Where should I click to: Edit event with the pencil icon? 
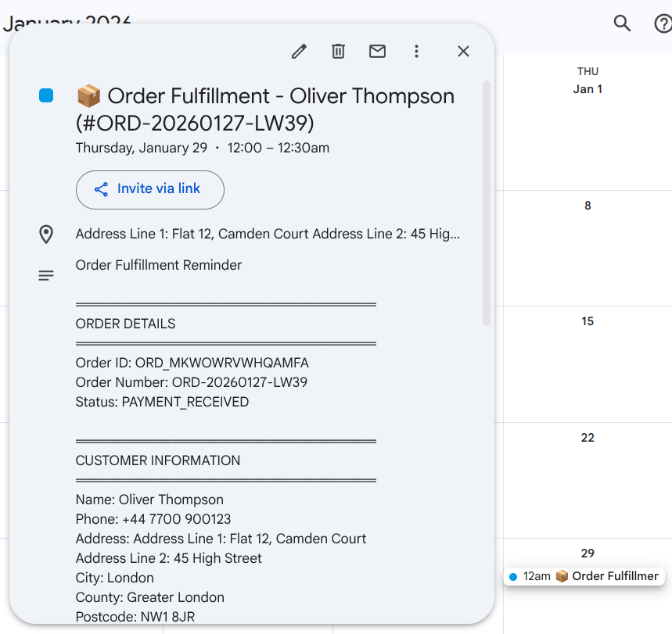[x=299, y=52]
